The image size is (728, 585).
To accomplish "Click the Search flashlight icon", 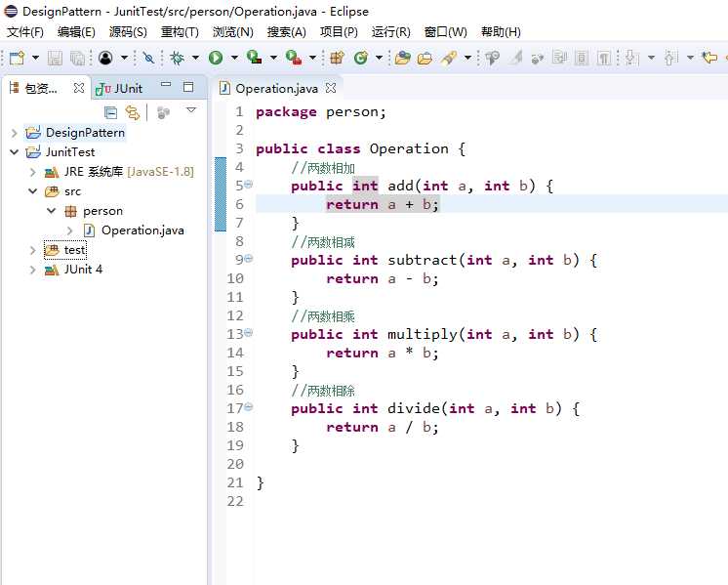I will tap(449, 58).
